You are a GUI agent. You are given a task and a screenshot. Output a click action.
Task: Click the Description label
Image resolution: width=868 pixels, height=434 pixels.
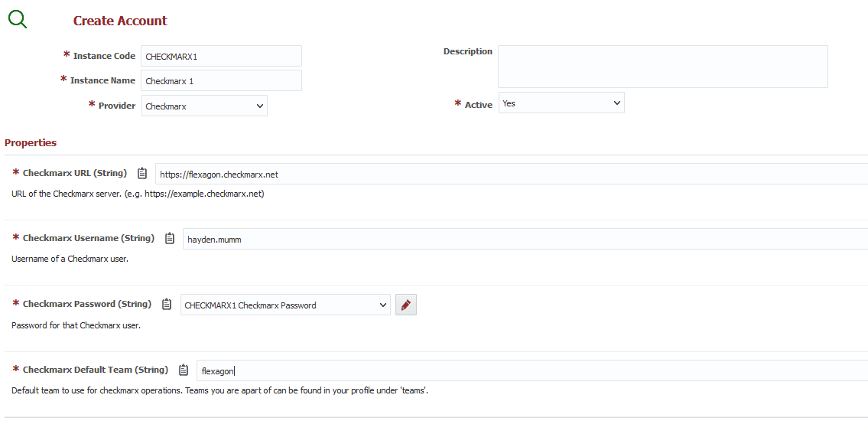[468, 51]
